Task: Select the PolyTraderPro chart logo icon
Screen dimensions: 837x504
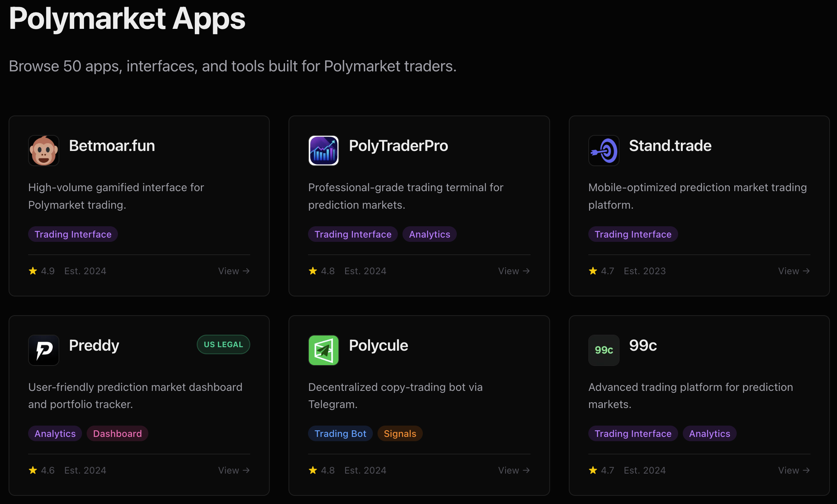Action: (x=324, y=151)
